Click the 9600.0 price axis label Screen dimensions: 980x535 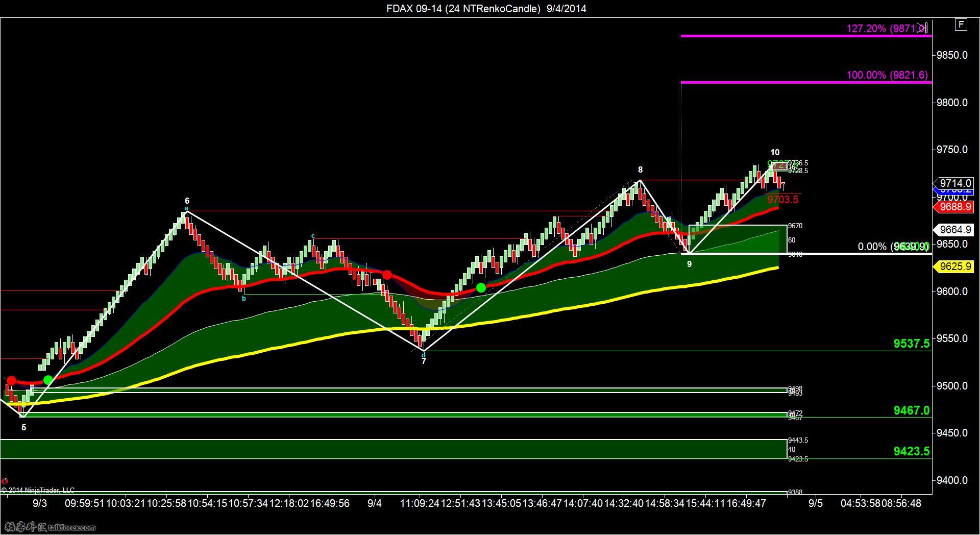[952, 291]
